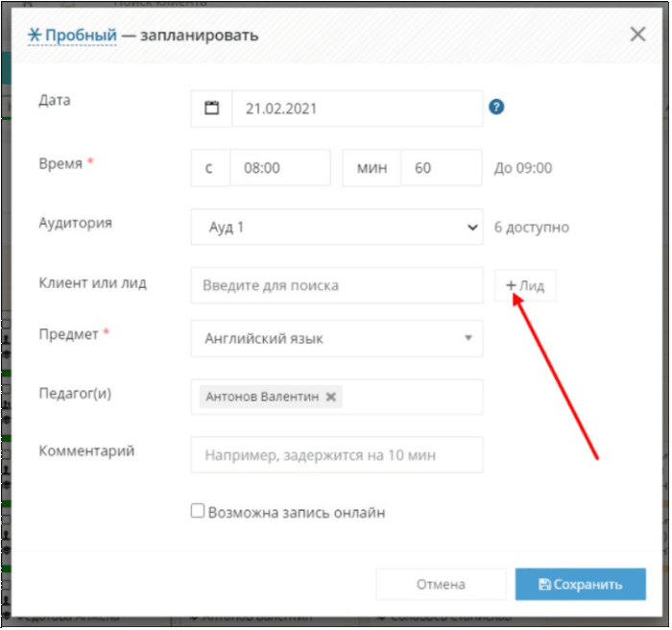Expand the Предмет dropdown Английский язык

coord(338,339)
